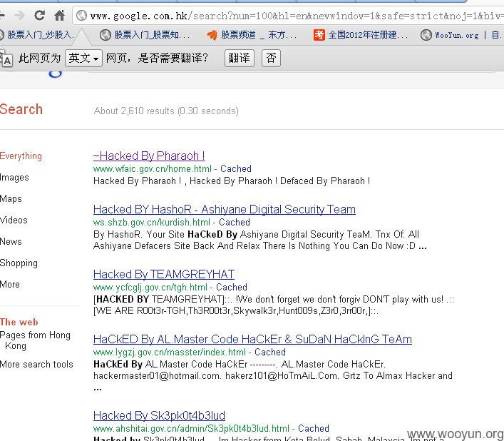Expand the More search categories
The height and width of the screenshot is (441, 504).
pyautogui.click(x=10, y=284)
